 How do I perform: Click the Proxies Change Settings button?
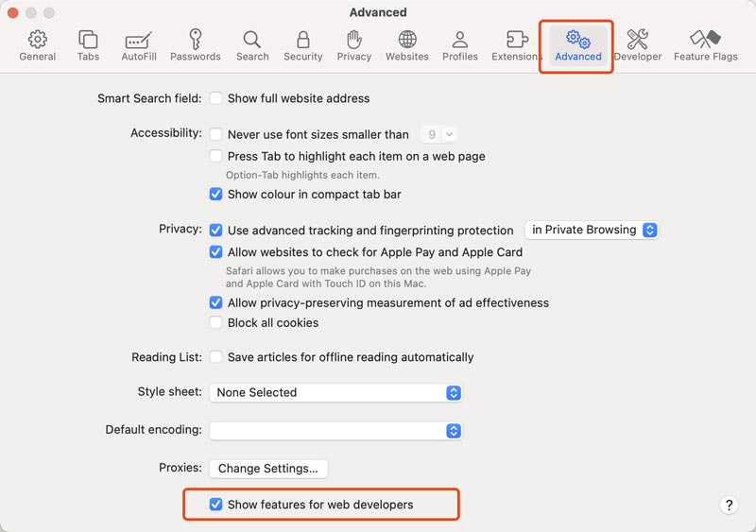[268, 469]
